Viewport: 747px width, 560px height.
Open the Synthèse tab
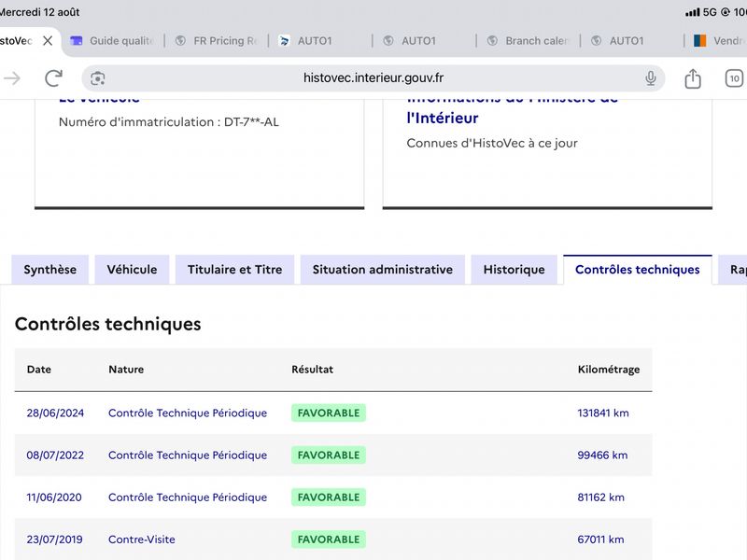tap(50, 270)
